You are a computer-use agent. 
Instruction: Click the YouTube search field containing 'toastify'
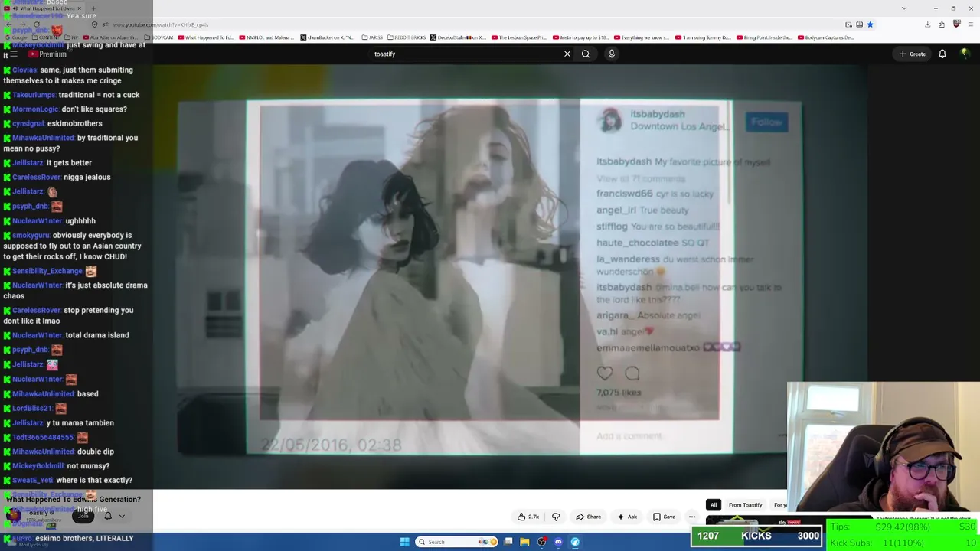[465, 54]
